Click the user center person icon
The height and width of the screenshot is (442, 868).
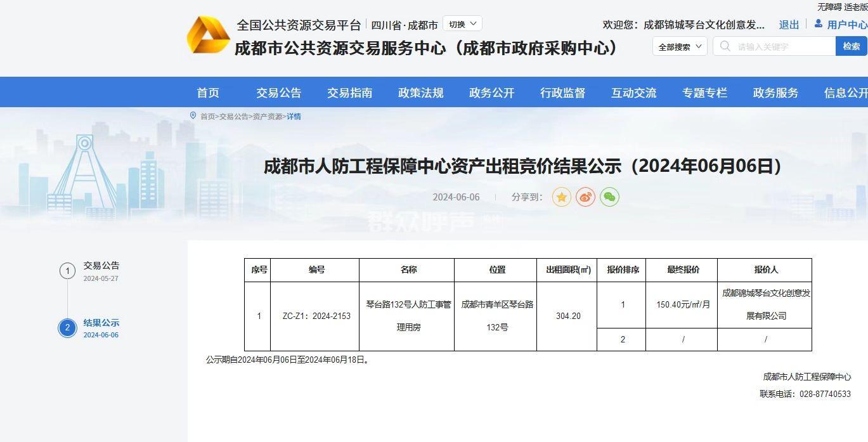(818, 24)
